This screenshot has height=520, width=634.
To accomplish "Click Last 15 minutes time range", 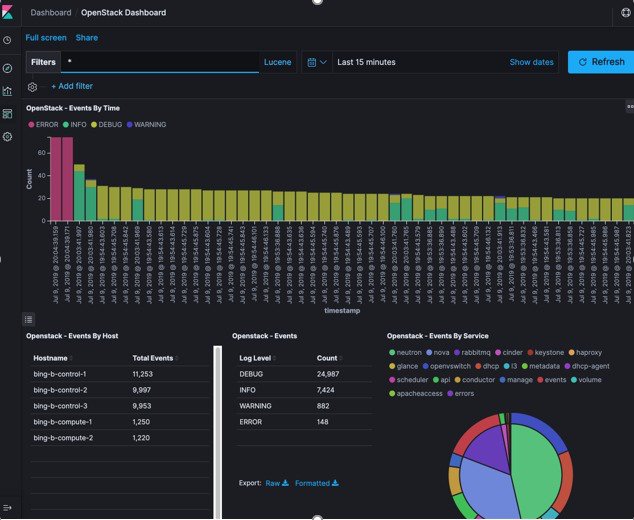I will click(366, 62).
